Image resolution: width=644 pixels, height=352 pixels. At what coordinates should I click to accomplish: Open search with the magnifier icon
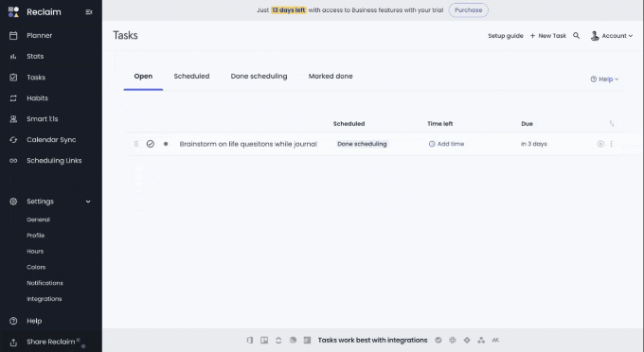576,36
